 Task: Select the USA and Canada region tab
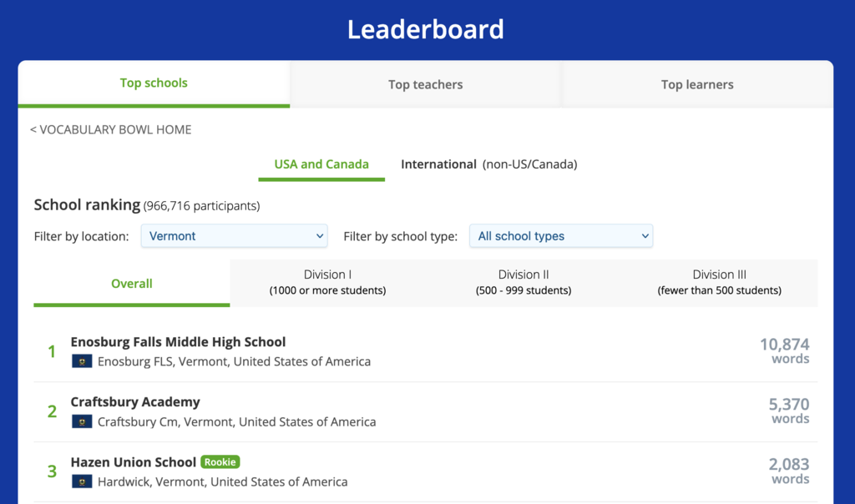[x=321, y=164]
